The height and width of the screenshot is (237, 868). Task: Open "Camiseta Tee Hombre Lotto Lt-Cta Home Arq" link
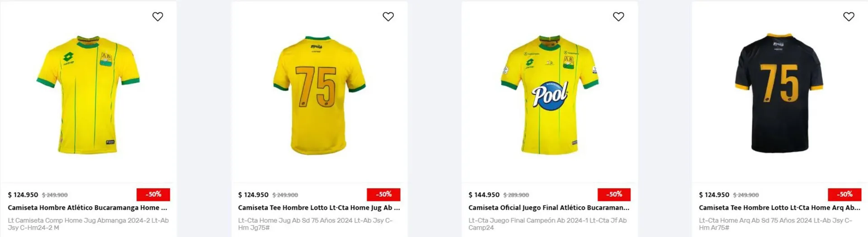point(779,208)
